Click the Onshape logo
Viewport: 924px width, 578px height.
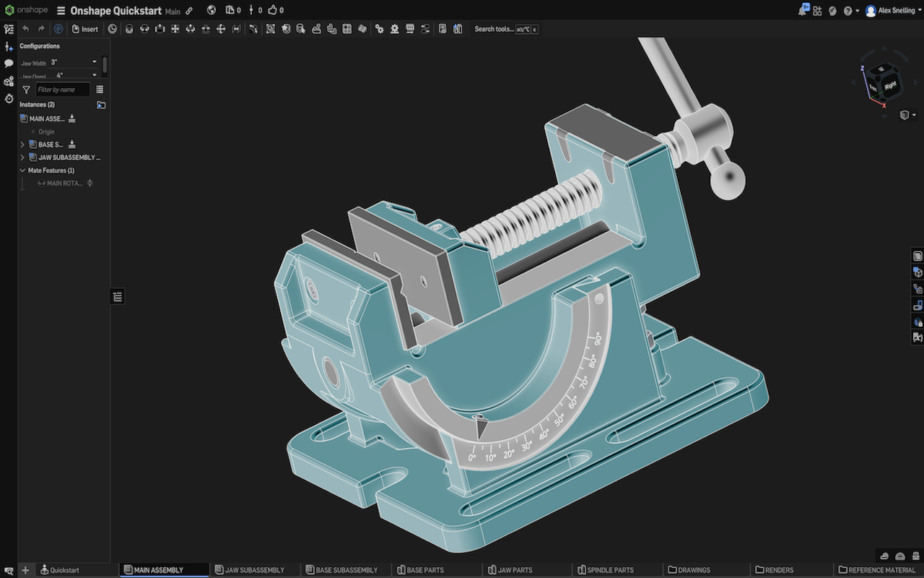pos(28,11)
